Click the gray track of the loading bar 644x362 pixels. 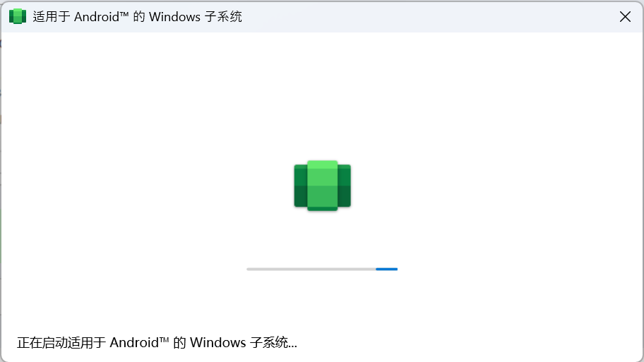point(311,270)
